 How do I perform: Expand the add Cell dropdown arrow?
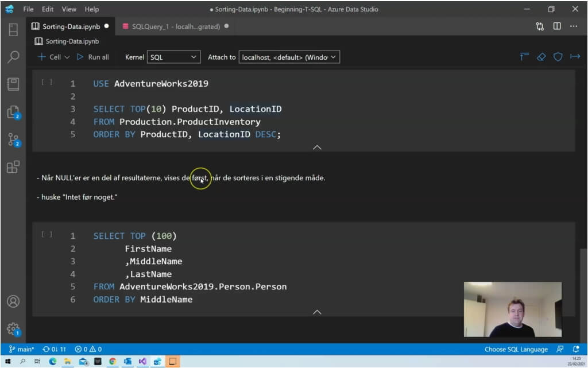point(67,57)
